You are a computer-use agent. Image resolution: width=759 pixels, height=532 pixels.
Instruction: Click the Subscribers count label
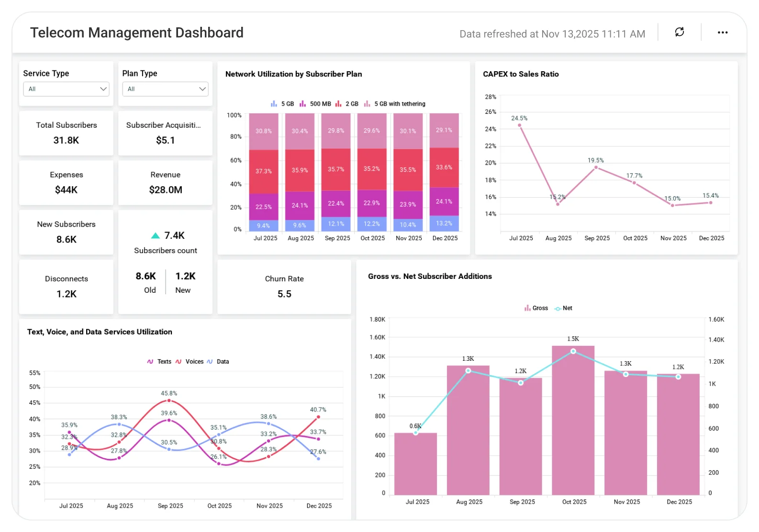pyautogui.click(x=166, y=251)
